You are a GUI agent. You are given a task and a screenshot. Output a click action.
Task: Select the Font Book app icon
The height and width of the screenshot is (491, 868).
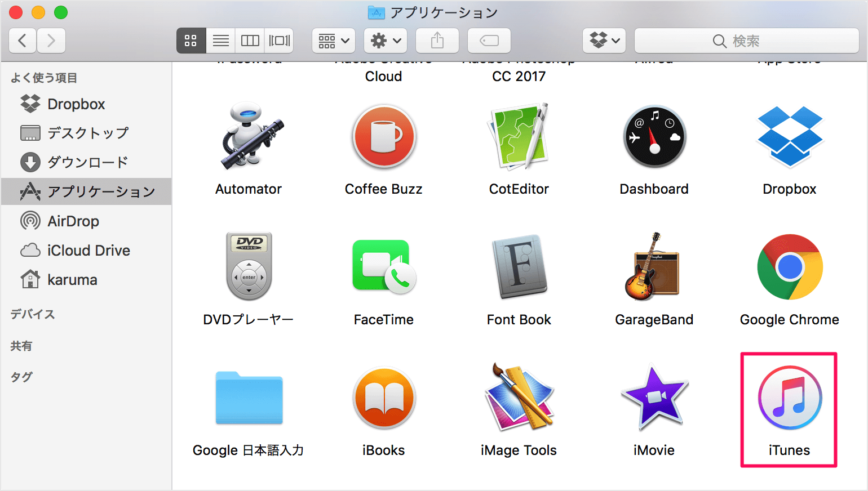[x=519, y=266]
